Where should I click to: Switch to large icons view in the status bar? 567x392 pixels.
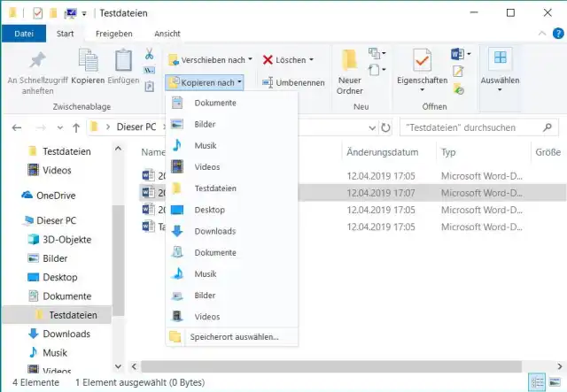(x=555, y=383)
